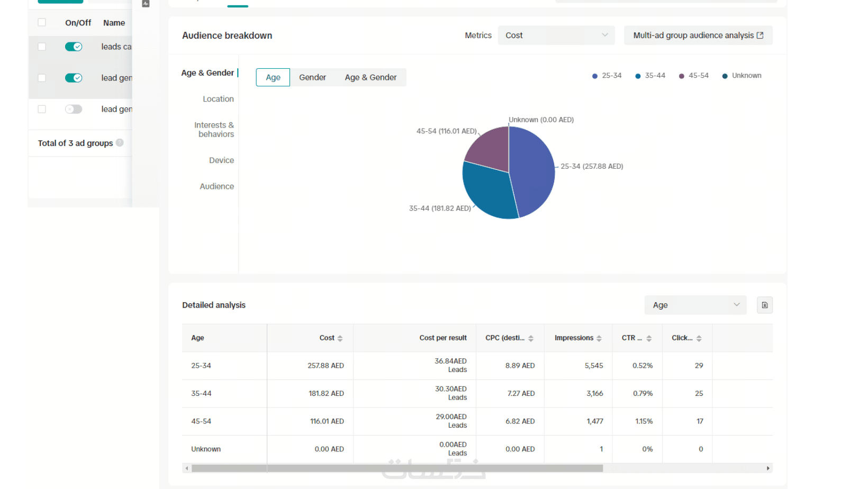Switch to the Age chart tab
Image resolution: width=868 pixels, height=489 pixels.
click(273, 77)
